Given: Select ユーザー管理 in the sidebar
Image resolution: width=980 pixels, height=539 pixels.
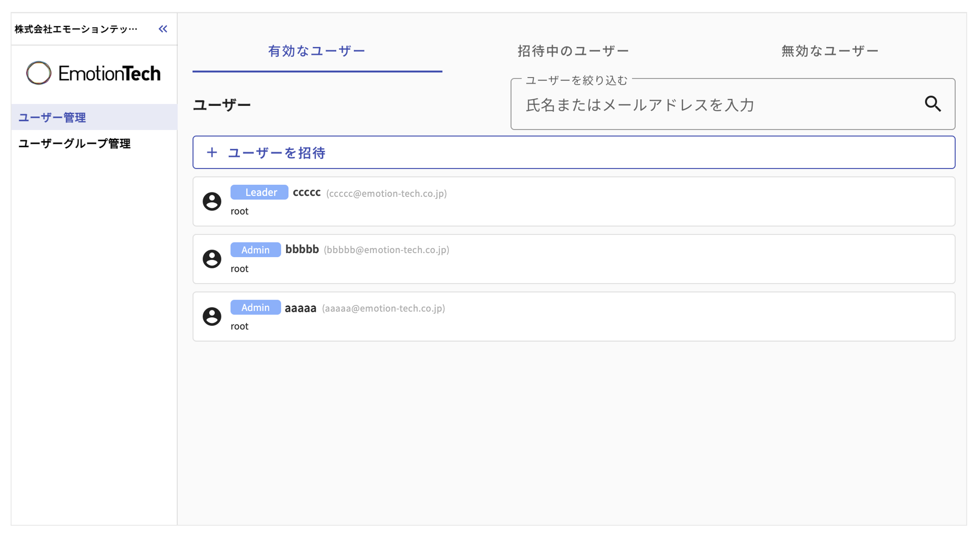Looking at the screenshot, I should (52, 117).
